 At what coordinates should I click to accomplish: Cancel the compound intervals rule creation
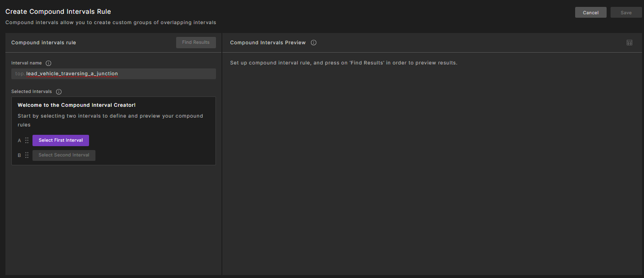(x=590, y=13)
